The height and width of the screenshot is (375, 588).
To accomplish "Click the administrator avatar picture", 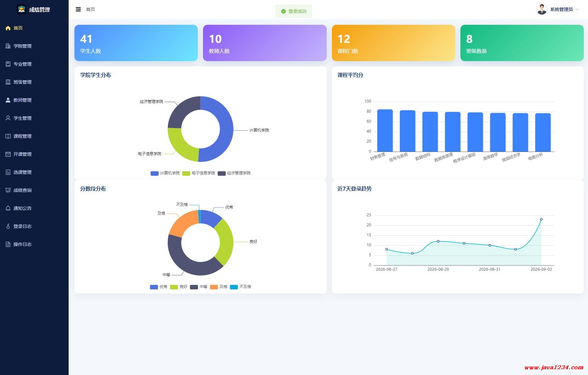I will pyautogui.click(x=542, y=9).
